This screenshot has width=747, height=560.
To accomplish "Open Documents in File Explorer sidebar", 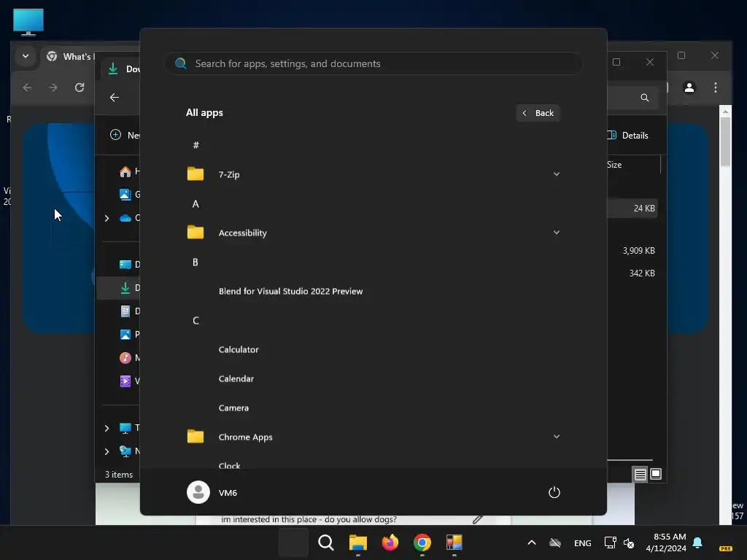I will 128,311.
